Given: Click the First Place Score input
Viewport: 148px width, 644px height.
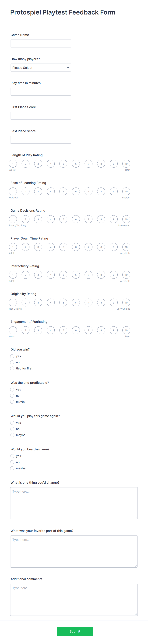Looking at the screenshot, I should point(40,115).
